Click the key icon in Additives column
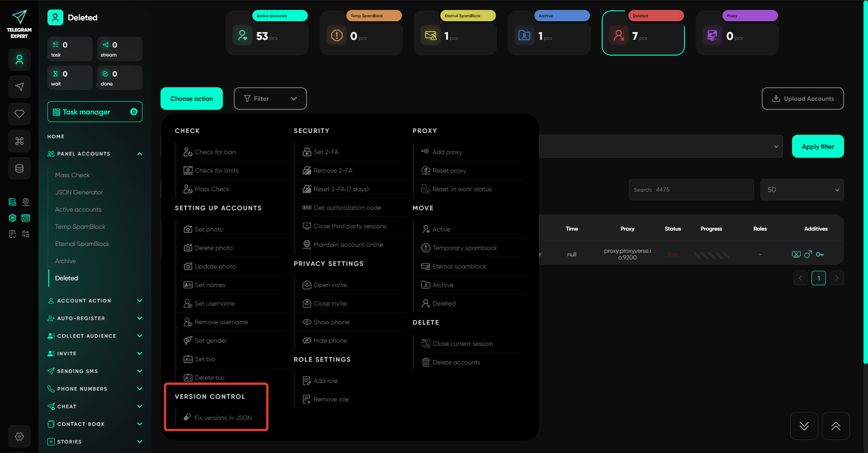This screenshot has height=453, width=868. pos(820,255)
